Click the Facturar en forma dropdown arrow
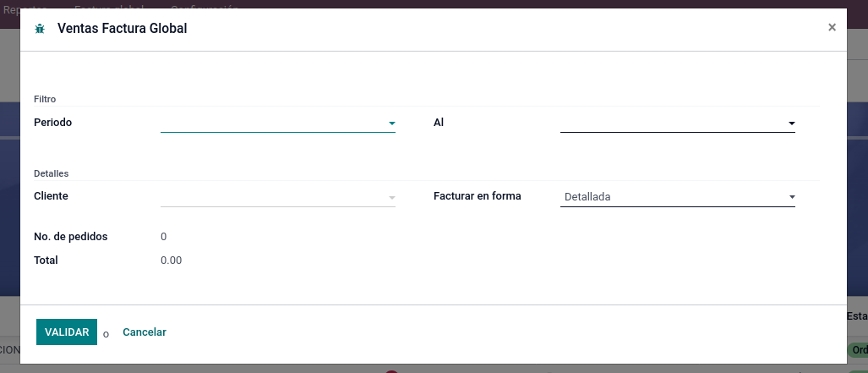 [792, 198]
